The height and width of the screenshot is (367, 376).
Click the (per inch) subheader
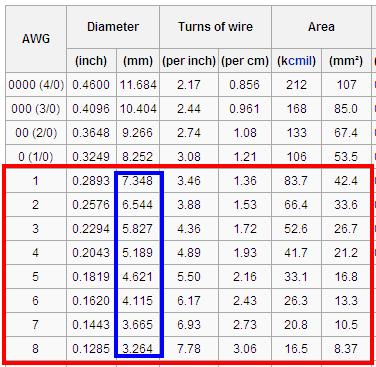coord(189,61)
